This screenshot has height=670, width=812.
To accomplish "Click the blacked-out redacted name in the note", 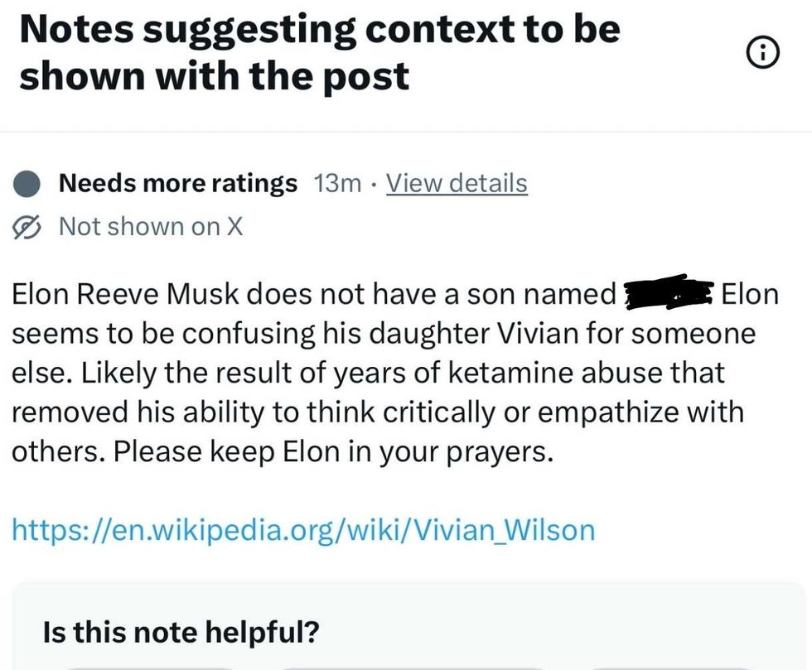I will pyautogui.click(x=669, y=294).
